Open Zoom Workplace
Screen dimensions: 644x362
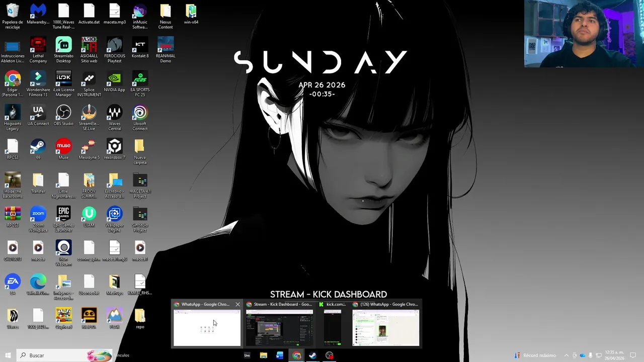click(x=38, y=218)
